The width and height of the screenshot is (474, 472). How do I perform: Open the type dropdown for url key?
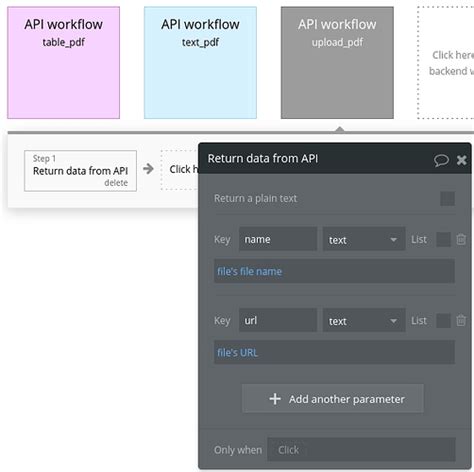tap(364, 321)
